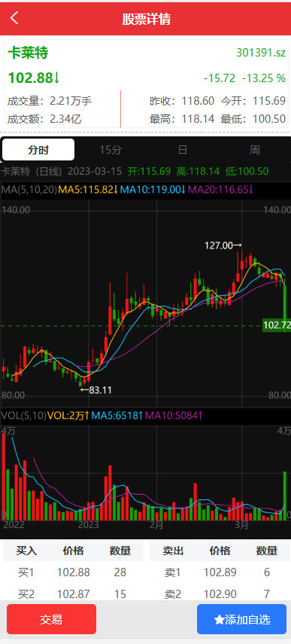Click the current price 102.88
The image size is (291, 644).
click(x=34, y=78)
